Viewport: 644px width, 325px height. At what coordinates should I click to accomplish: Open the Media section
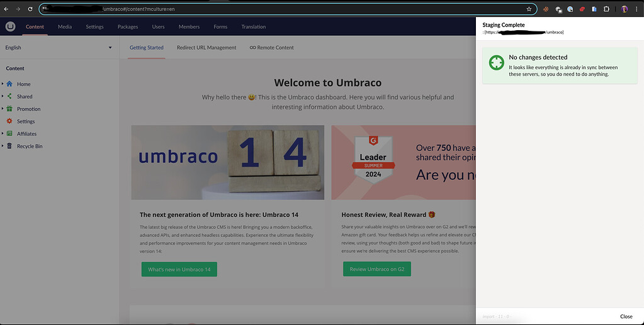click(x=65, y=26)
